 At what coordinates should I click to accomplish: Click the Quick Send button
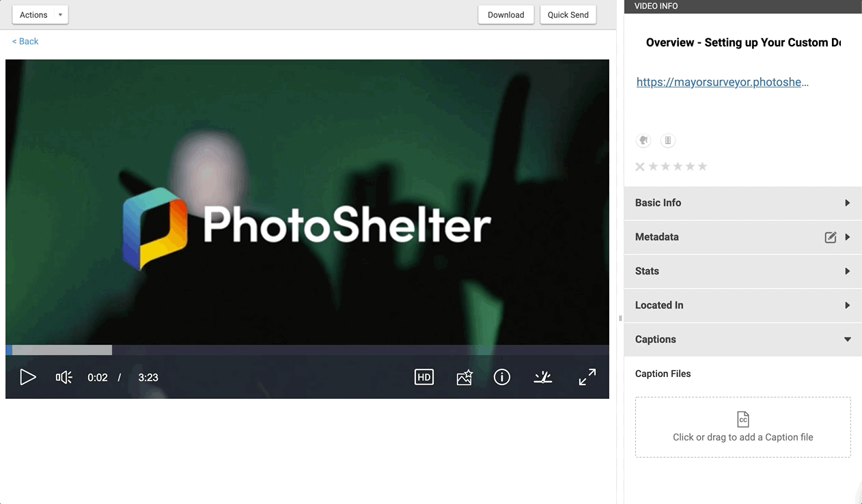[568, 14]
